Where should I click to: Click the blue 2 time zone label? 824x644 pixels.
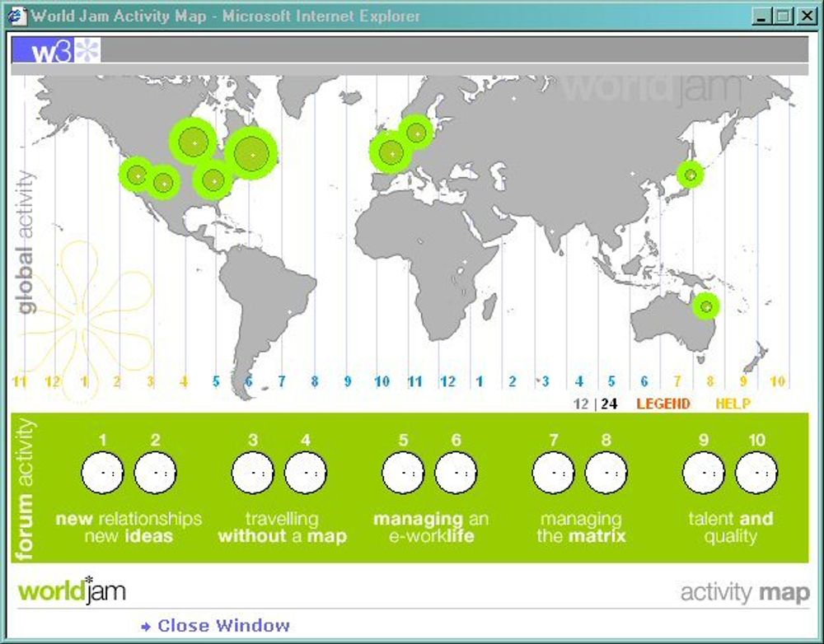[x=513, y=381]
